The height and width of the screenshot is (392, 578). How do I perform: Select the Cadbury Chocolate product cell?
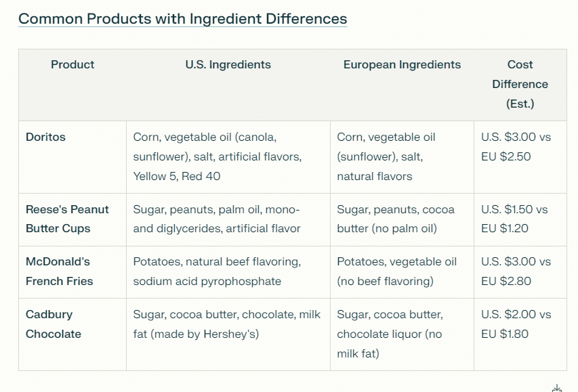point(54,324)
